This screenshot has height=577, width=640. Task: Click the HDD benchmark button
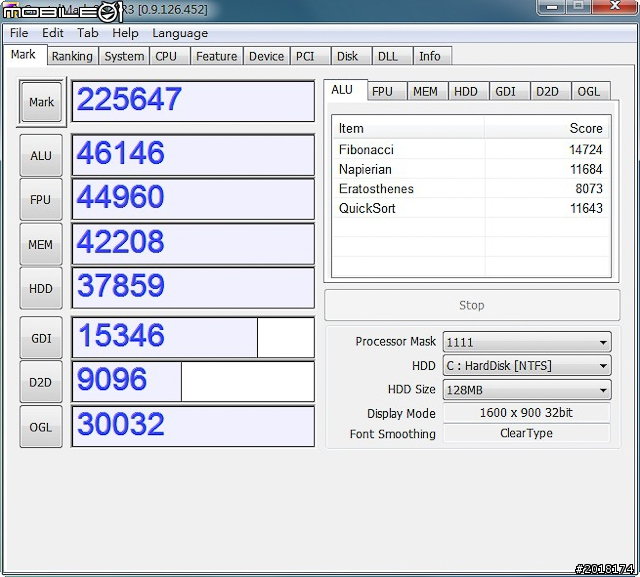coord(41,287)
